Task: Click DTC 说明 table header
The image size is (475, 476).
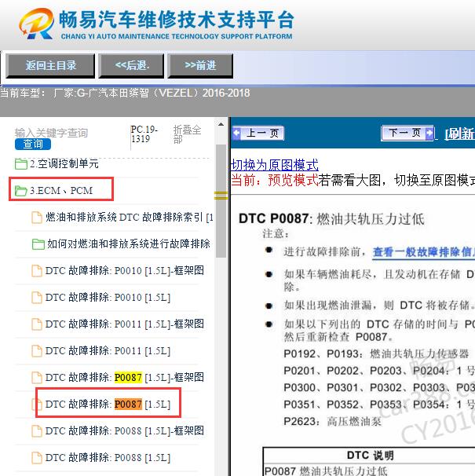Action: click(371, 456)
